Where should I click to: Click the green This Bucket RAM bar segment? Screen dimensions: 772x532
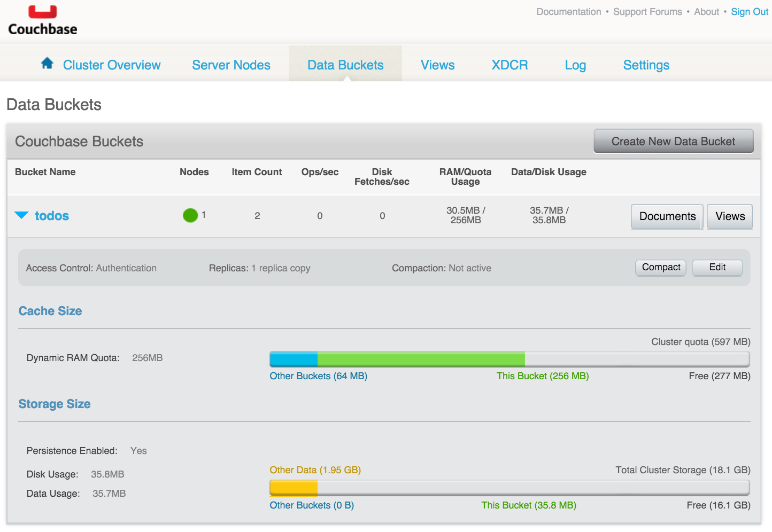[x=421, y=359]
